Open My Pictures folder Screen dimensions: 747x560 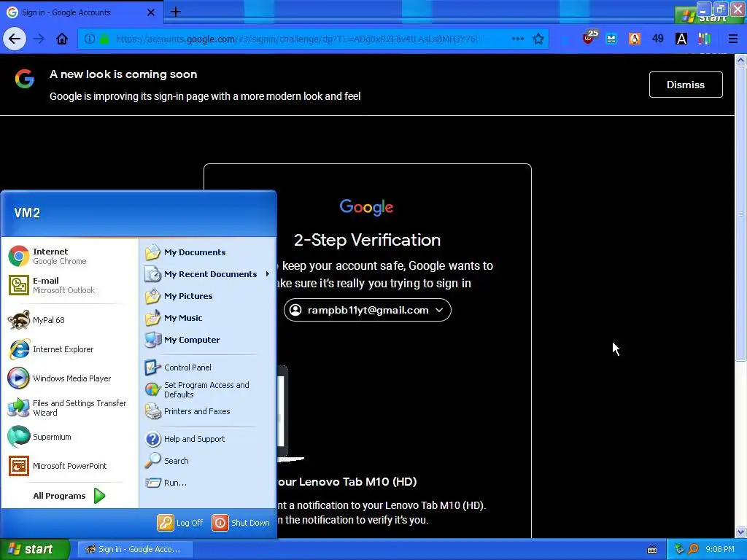pos(208,296)
